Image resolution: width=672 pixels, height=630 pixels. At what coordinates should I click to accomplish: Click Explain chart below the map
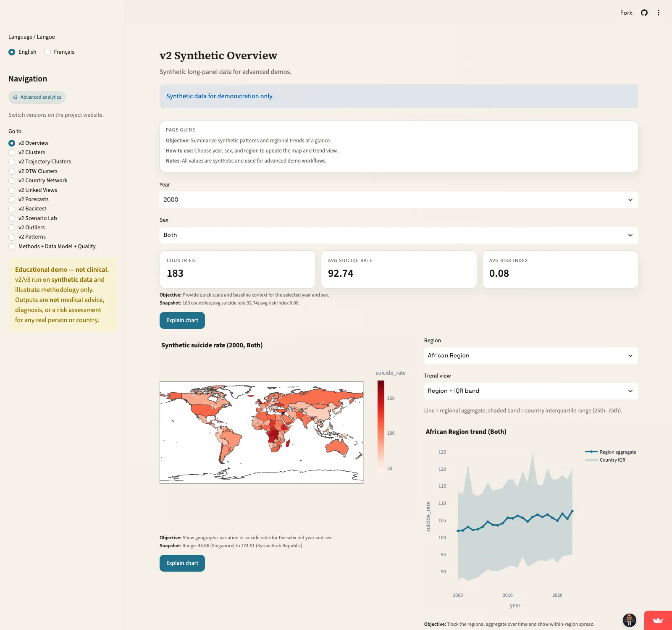(x=182, y=563)
